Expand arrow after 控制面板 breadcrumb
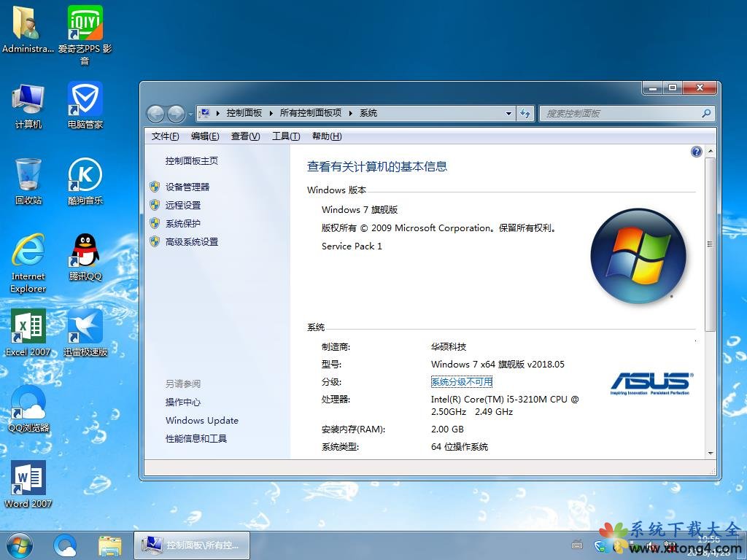 271,113
